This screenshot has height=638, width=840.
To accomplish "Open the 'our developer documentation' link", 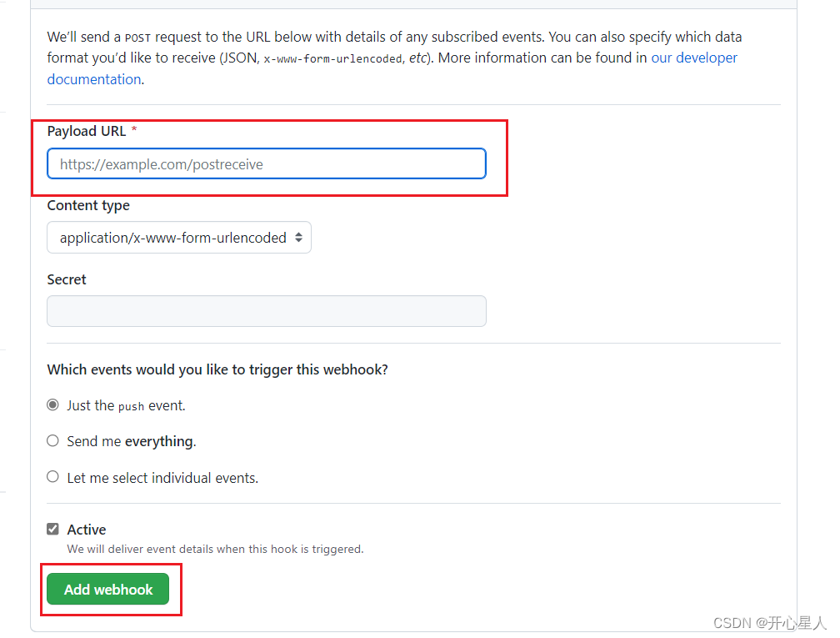I will click(x=694, y=58).
